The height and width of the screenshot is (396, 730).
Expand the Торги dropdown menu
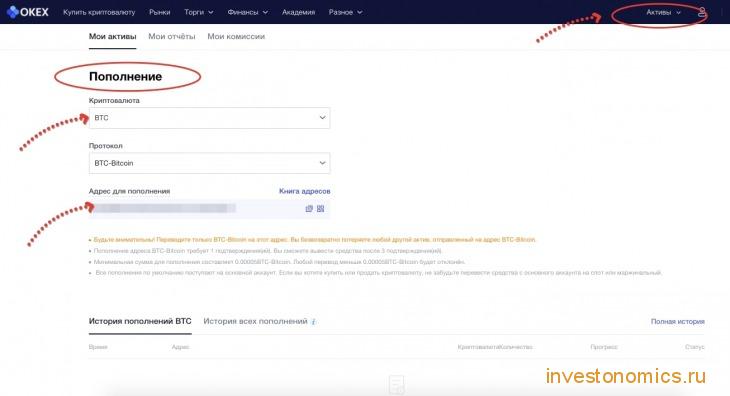[x=199, y=12]
